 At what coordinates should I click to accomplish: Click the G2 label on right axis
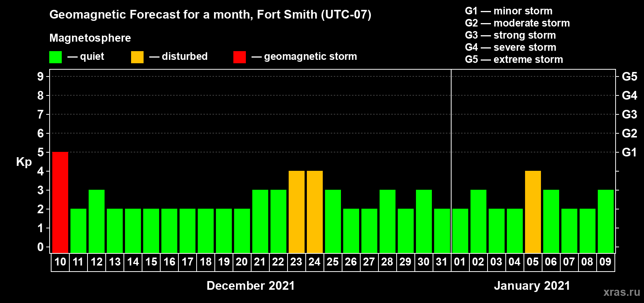tap(629, 133)
